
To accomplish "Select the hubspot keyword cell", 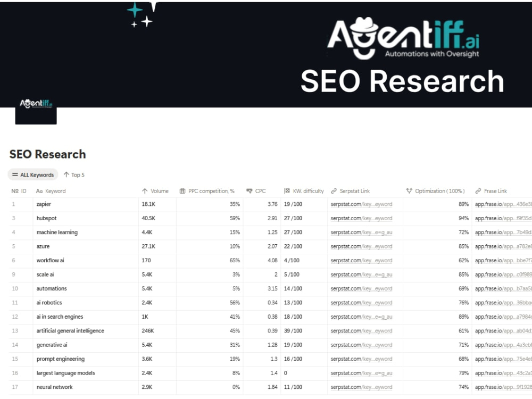I will 86,218.
